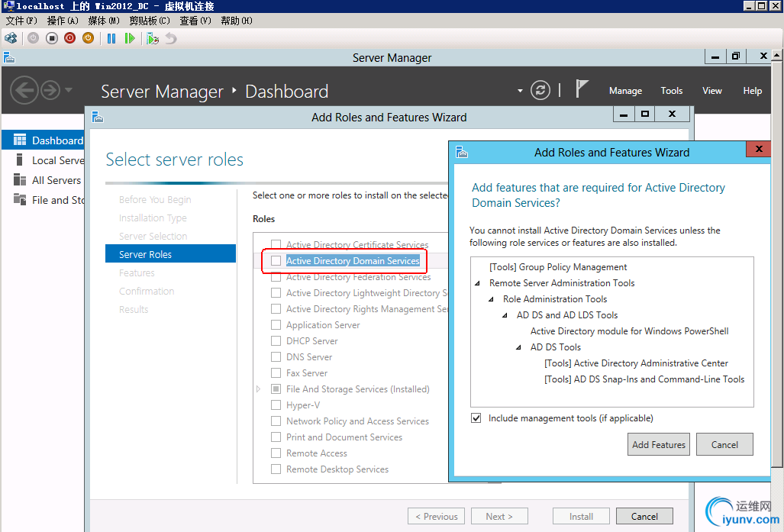This screenshot has width=784, height=532.
Task: Click the Add Features button
Action: [659, 444]
